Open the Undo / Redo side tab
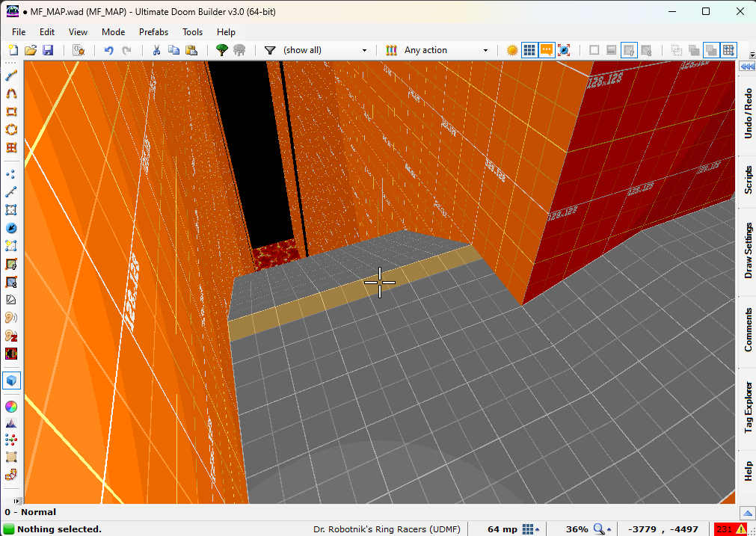Viewport: 756px width, 536px height. (748, 114)
